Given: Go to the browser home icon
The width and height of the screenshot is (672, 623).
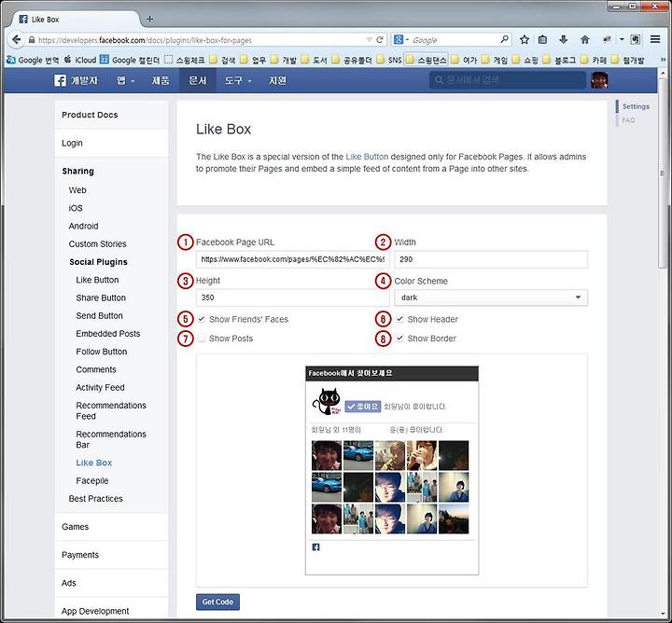Looking at the screenshot, I should (584, 40).
